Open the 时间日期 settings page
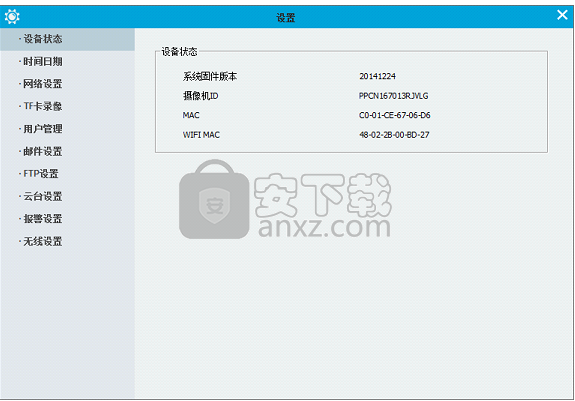 (67, 62)
